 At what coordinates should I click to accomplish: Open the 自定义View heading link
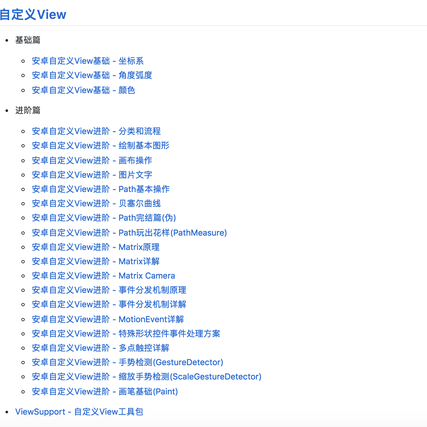point(33,14)
